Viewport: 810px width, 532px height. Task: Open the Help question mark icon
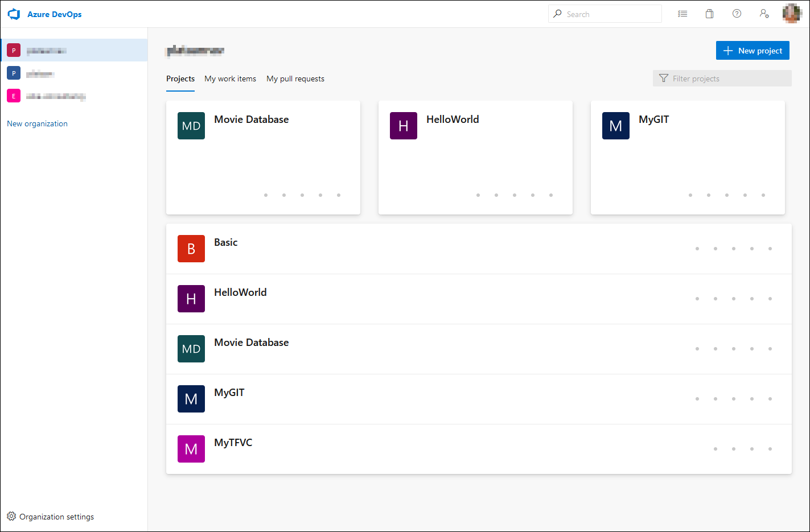click(737, 14)
